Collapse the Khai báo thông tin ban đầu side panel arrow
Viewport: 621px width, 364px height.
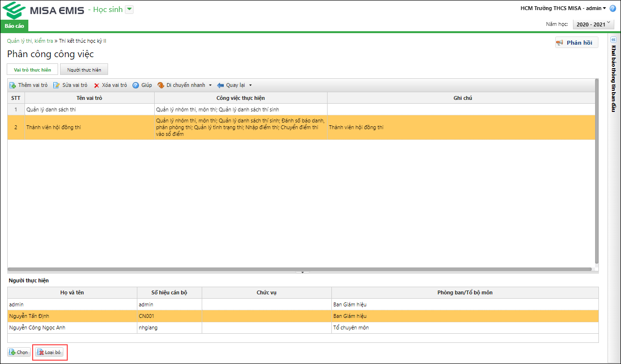click(613, 40)
